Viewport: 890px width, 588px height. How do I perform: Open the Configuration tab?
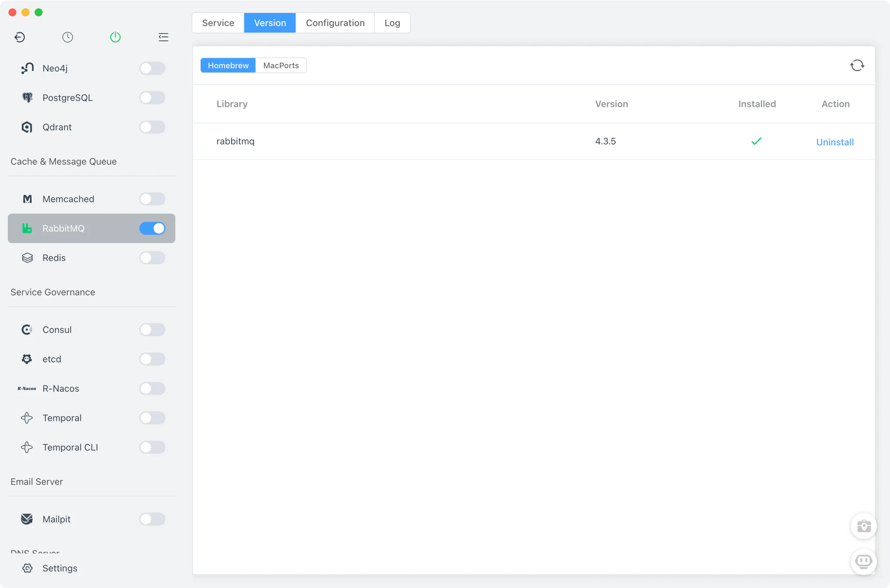pyautogui.click(x=335, y=23)
